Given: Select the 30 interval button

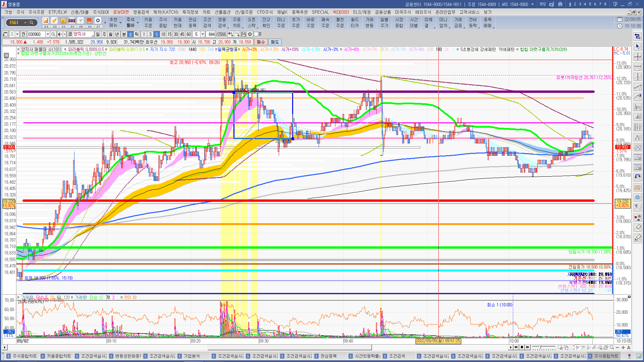Looking at the screenshot, I should 176,34.
